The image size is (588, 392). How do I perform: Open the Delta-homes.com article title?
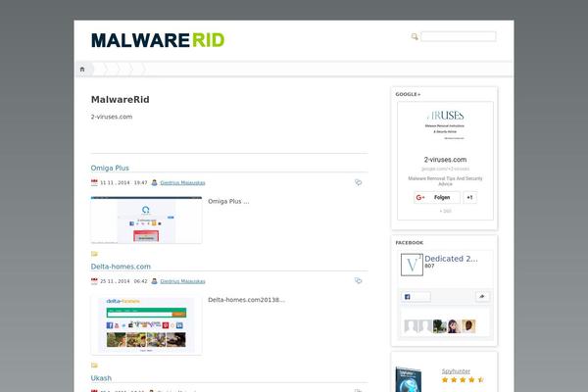click(x=121, y=267)
